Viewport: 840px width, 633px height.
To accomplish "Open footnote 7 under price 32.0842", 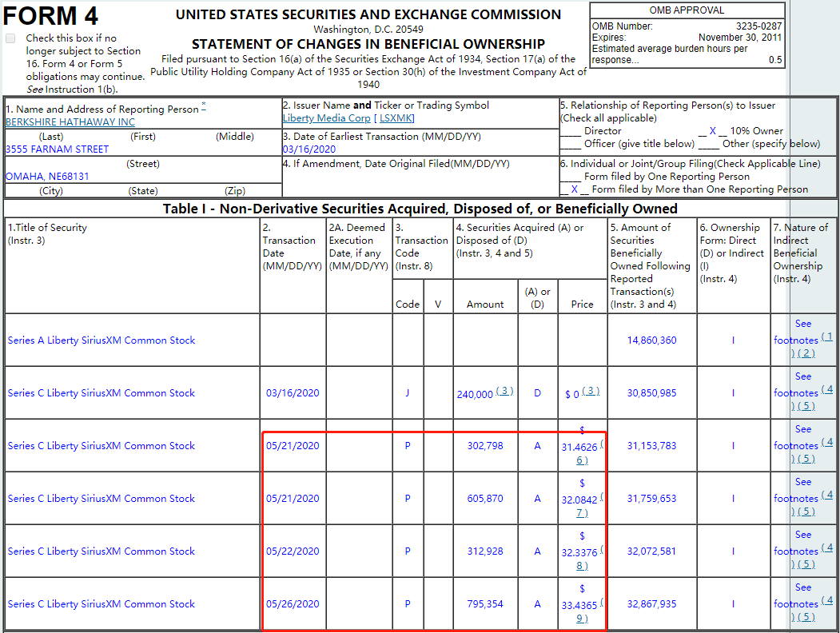I will click(x=583, y=513).
